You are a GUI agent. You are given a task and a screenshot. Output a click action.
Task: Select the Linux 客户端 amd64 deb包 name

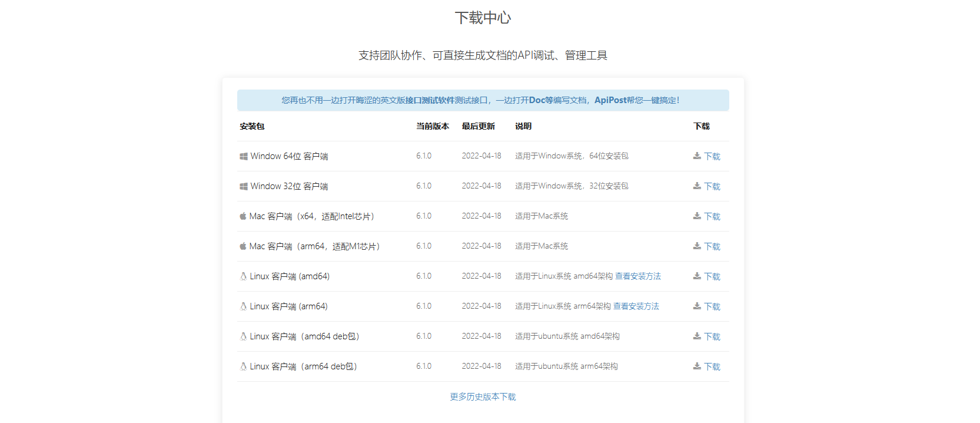coord(305,336)
